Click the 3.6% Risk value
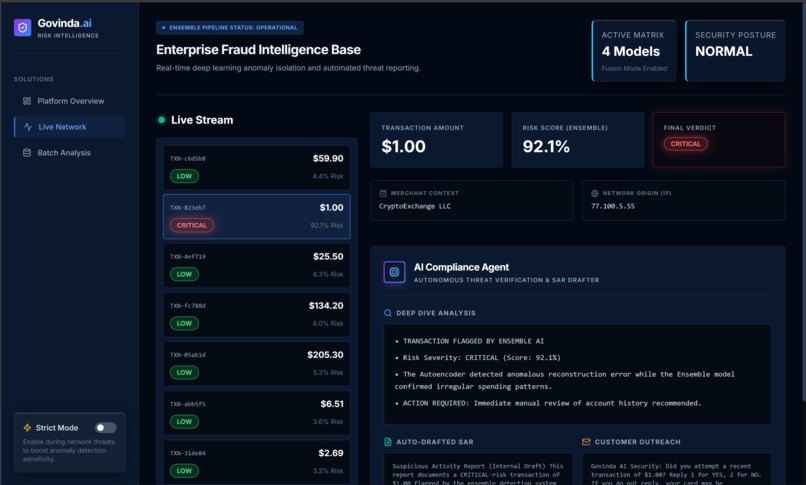The image size is (806, 485). pos(328,422)
